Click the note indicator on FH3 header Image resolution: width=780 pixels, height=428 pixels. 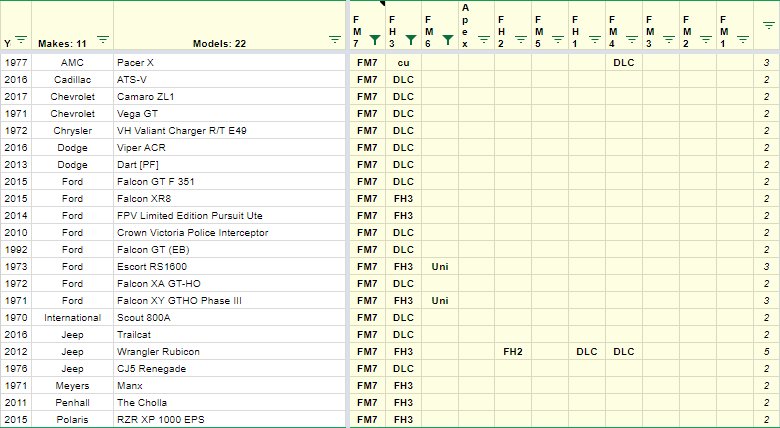383,3
